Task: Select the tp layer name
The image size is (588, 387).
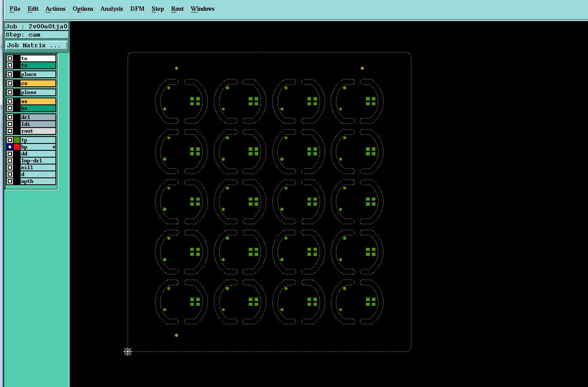Action: coord(38,140)
